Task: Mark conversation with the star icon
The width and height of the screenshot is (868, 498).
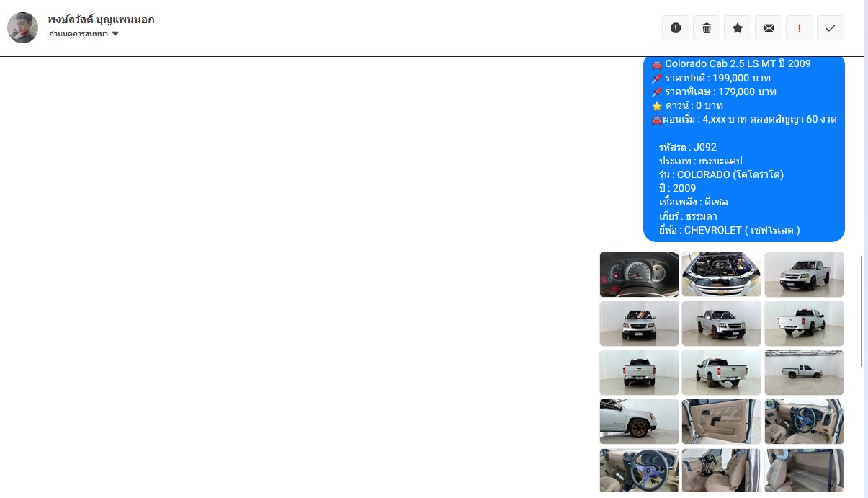Action: coord(738,28)
